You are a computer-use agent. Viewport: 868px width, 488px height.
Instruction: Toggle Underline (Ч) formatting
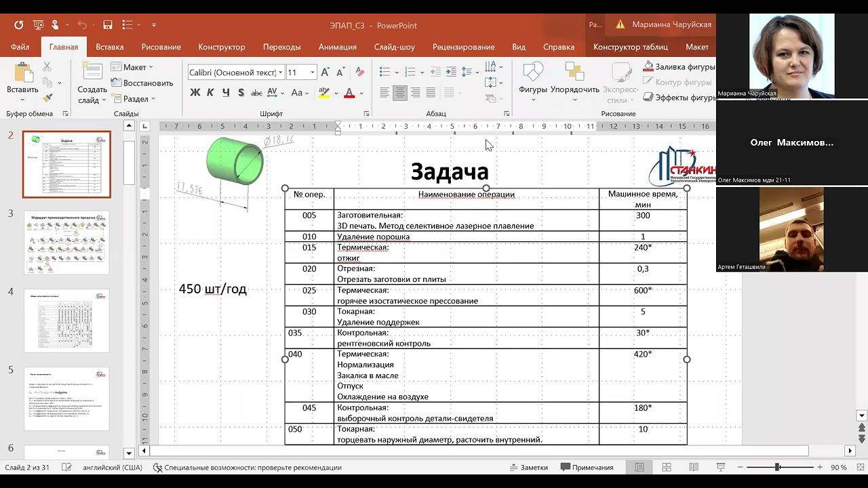coord(224,93)
